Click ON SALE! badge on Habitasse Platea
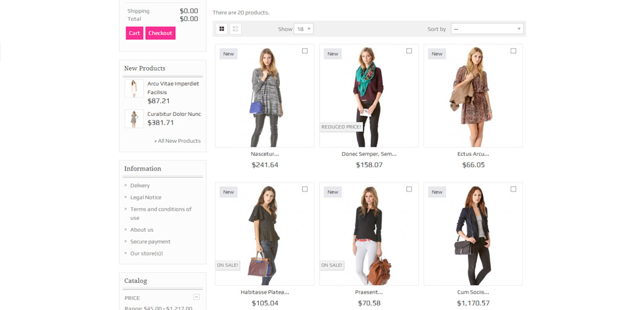 (227, 265)
